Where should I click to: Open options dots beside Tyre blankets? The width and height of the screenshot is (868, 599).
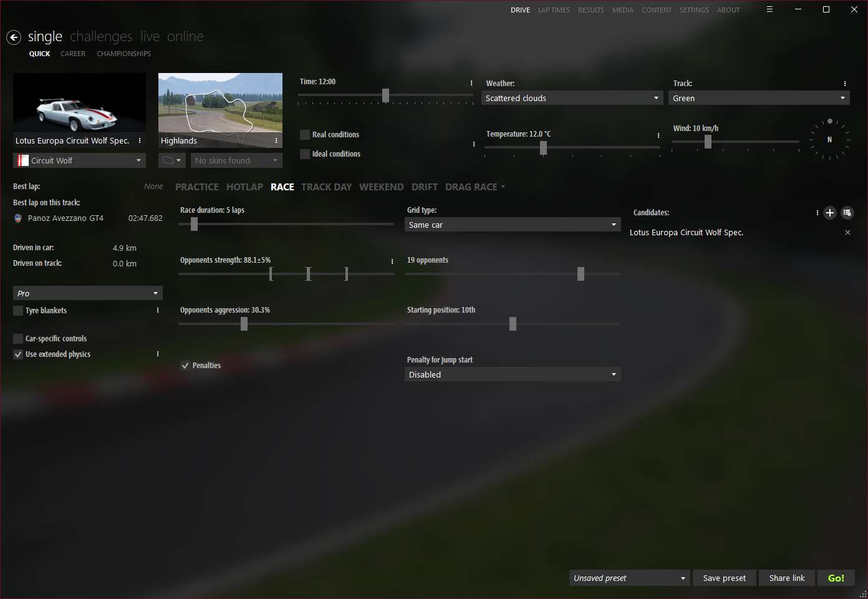(158, 310)
